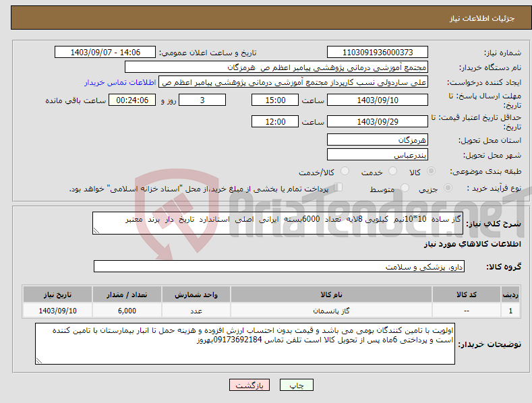Screen dimensions: 532x403
Task: Click the remaining days field showing 3
Action: pyautogui.click(x=202, y=100)
